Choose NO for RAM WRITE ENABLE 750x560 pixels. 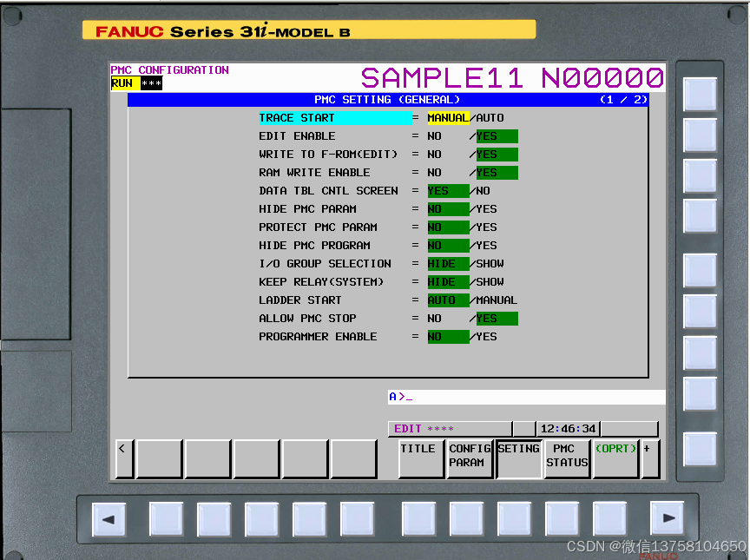coord(434,173)
